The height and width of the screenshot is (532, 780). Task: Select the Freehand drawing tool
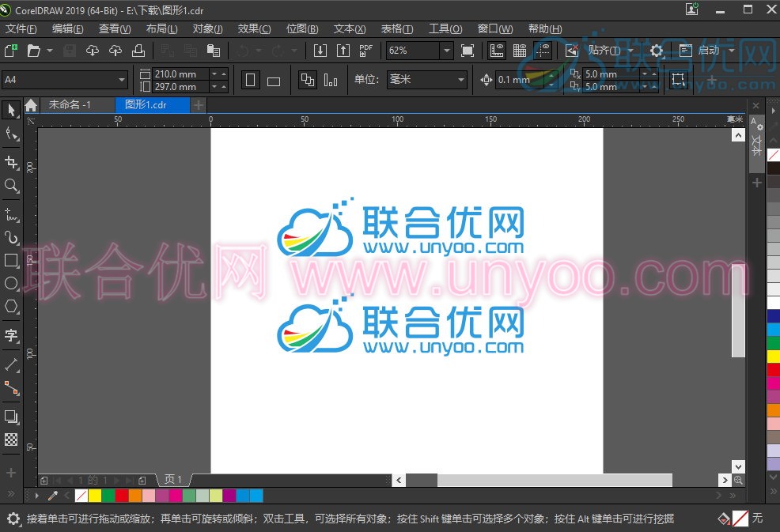click(11, 215)
